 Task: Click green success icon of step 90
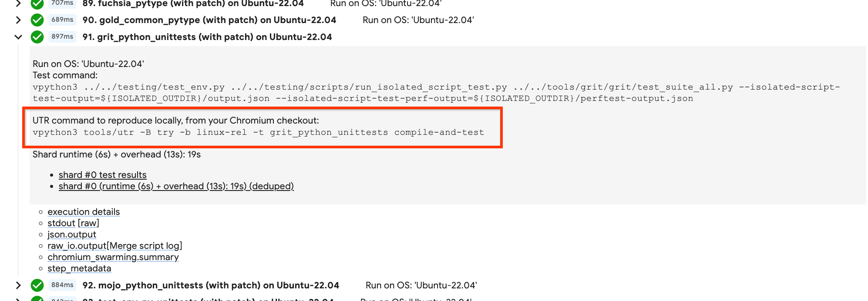[37, 20]
